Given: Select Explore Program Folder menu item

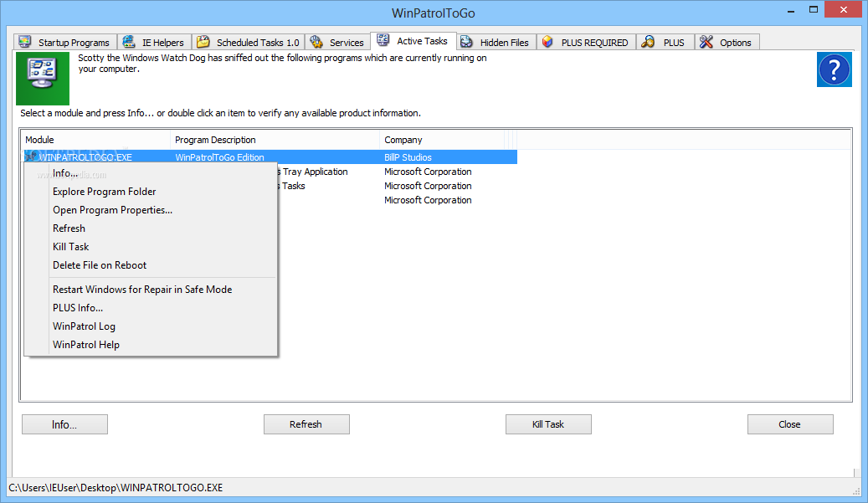Looking at the screenshot, I should [x=150, y=192].
